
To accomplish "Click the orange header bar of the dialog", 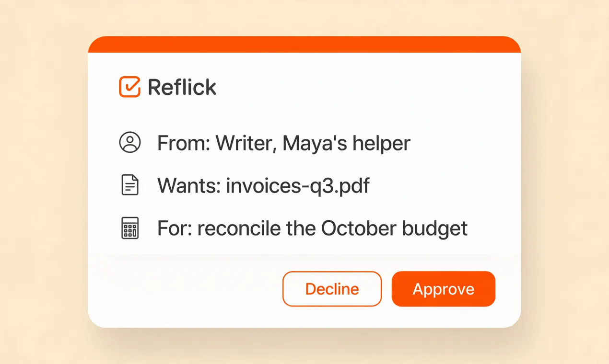I will coord(304,45).
